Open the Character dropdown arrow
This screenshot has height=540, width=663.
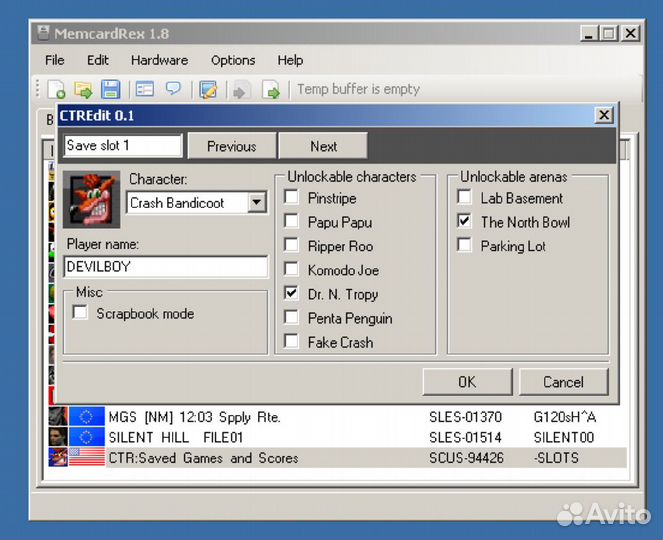[x=257, y=203]
